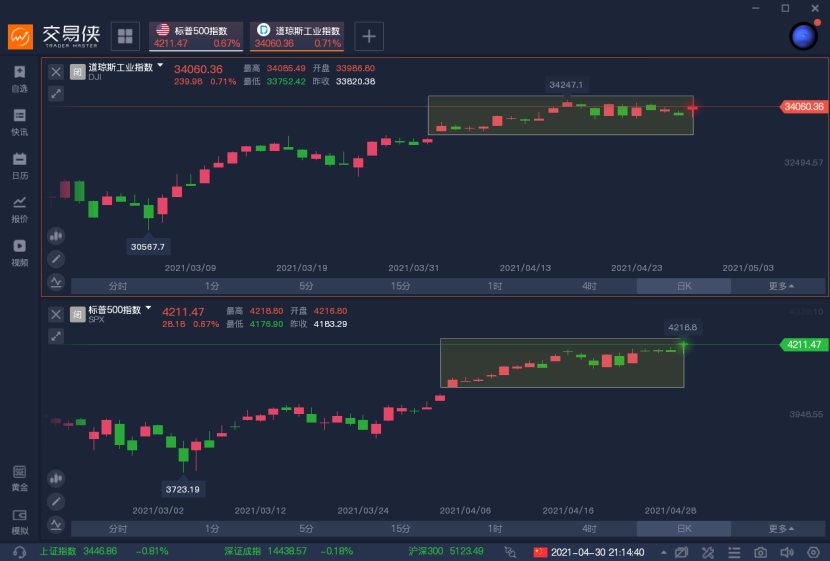Image resolution: width=830 pixels, height=561 pixels.
Task: Select 日K timeframe on SPX chart
Action: tap(684, 528)
